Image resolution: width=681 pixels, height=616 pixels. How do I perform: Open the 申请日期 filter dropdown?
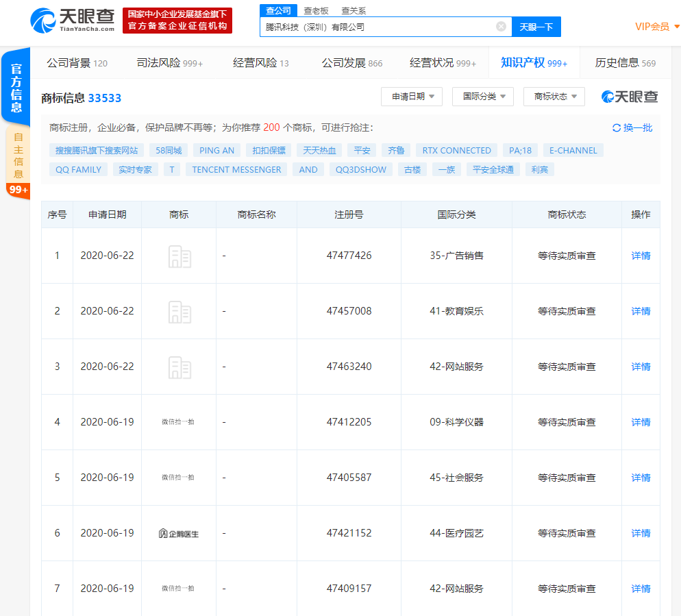click(x=411, y=97)
